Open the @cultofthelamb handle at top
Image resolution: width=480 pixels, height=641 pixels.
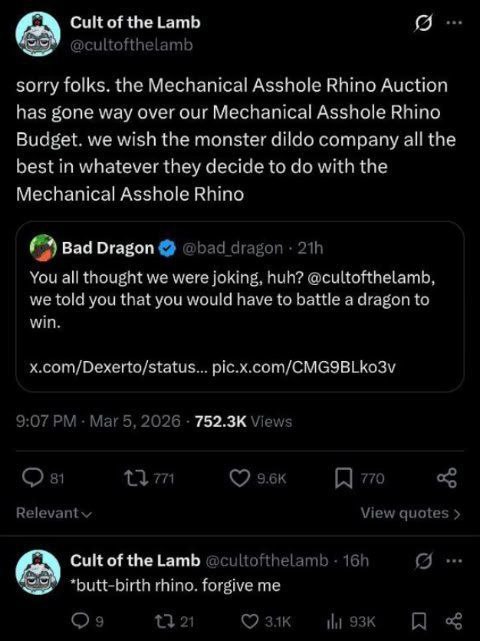(x=131, y=45)
